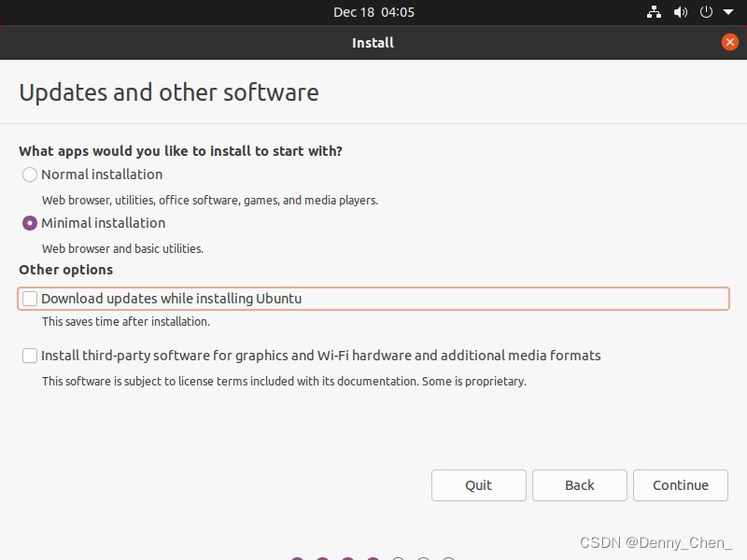Expand the system menu arrow
This screenshot has height=560, width=747.
pos(728,12)
